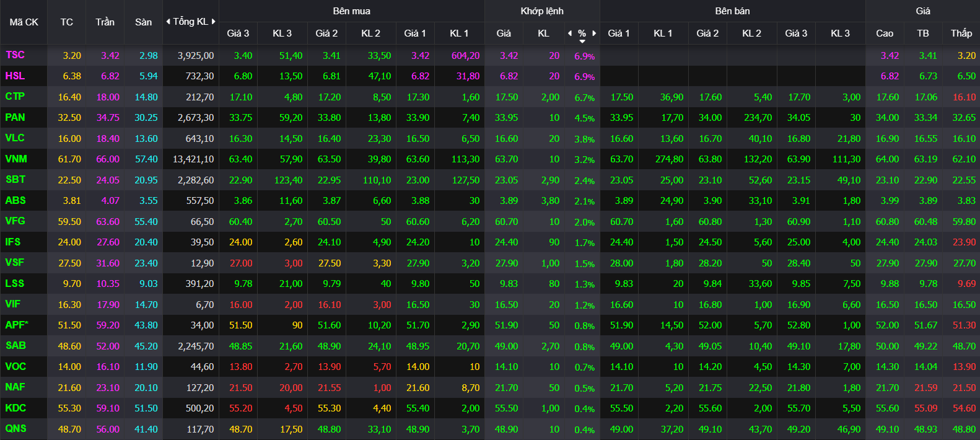The image size is (980, 440).
Task: Click VOC ceiling price 16.10 in Trần column
Action: coord(108,367)
